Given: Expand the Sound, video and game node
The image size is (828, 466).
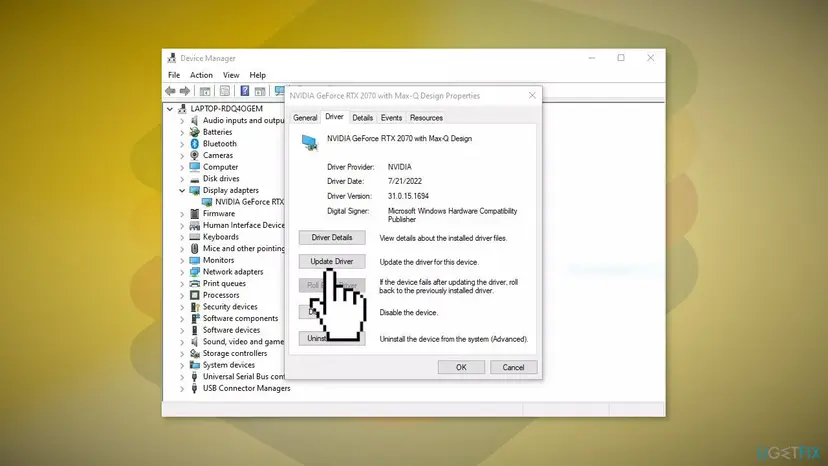Looking at the screenshot, I should click(182, 342).
